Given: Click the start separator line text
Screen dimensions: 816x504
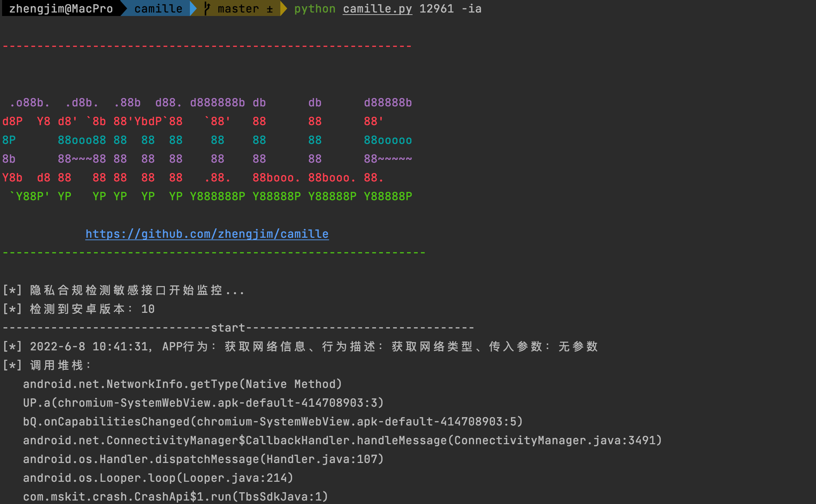Looking at the screenshot, I should 228,328.
